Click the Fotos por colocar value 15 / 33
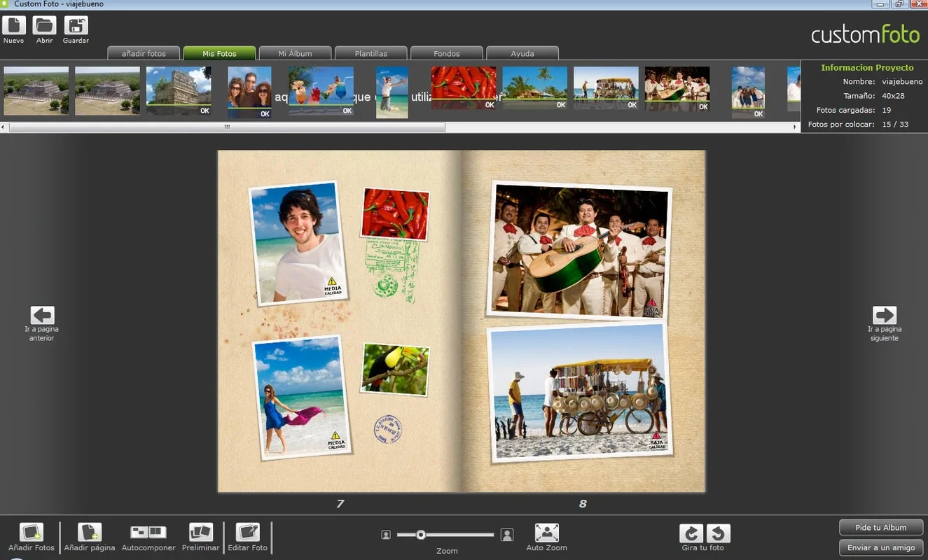The height and width of the screenshot is (560, 928). 895,124
